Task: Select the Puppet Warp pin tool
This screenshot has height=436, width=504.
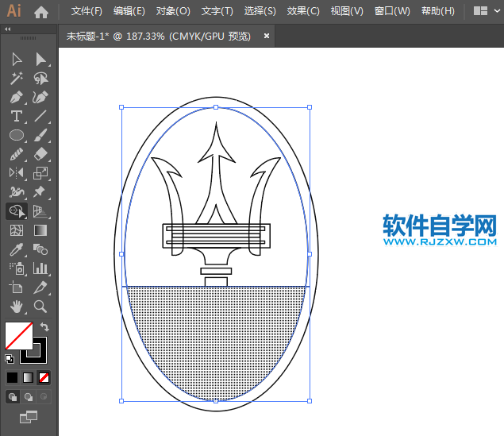Action: pyautogui.click(x=39, y=192)
